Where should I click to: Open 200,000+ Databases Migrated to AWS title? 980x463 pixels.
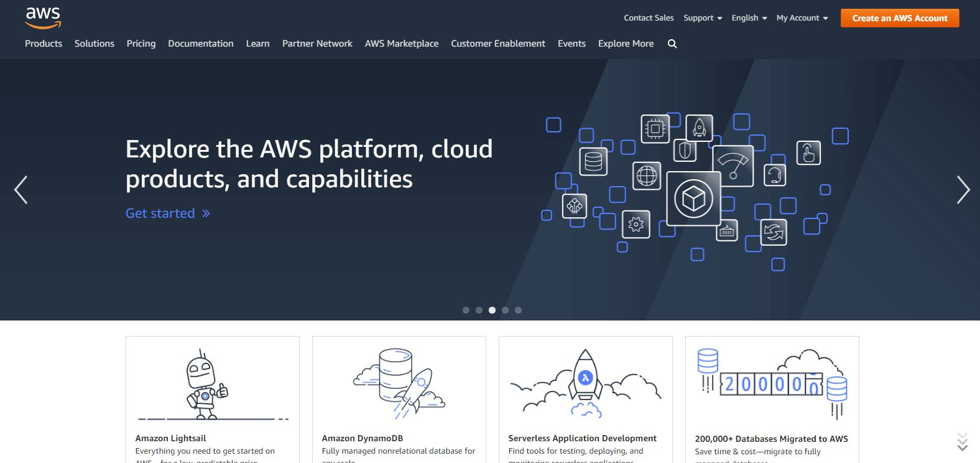(x=771, y=439)
